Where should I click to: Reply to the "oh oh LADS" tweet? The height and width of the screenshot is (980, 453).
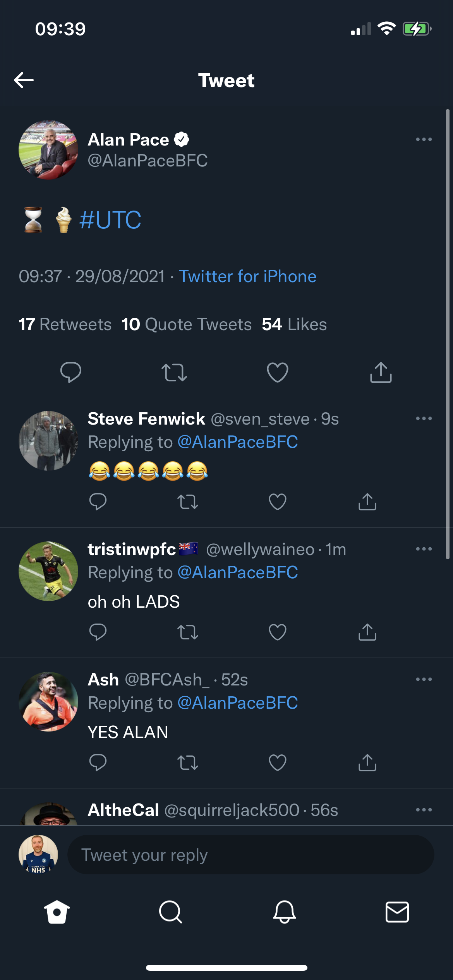pyautogui.click(x=98, y=632)
